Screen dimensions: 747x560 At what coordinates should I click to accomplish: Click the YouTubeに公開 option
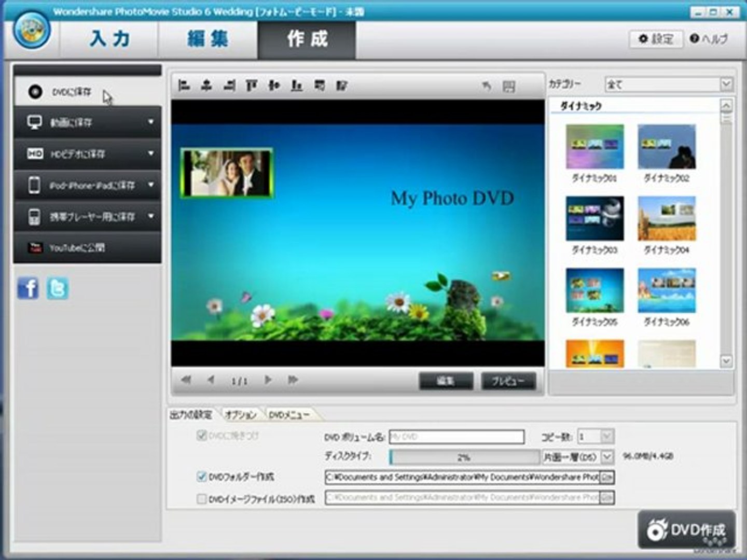(87, 248)
